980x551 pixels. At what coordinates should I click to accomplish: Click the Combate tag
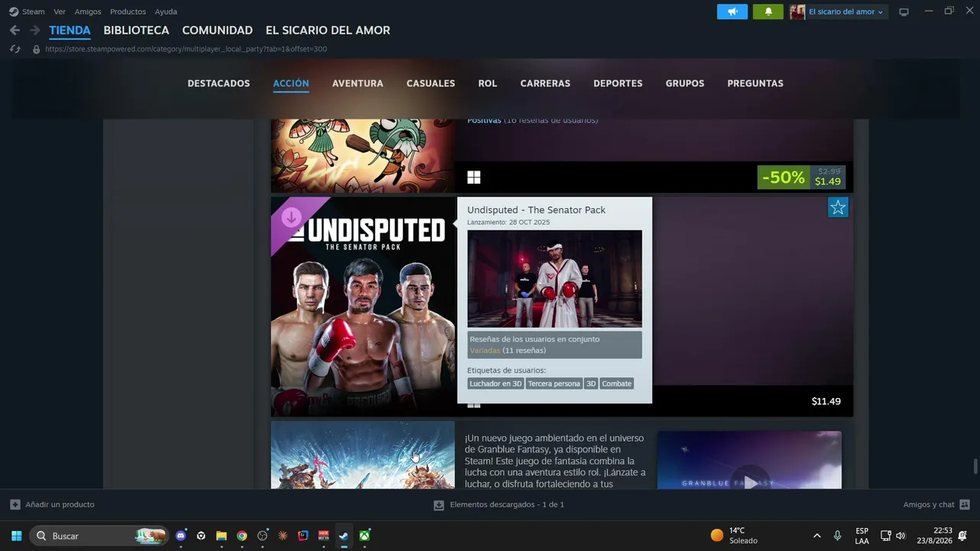(x=616, y=383)
